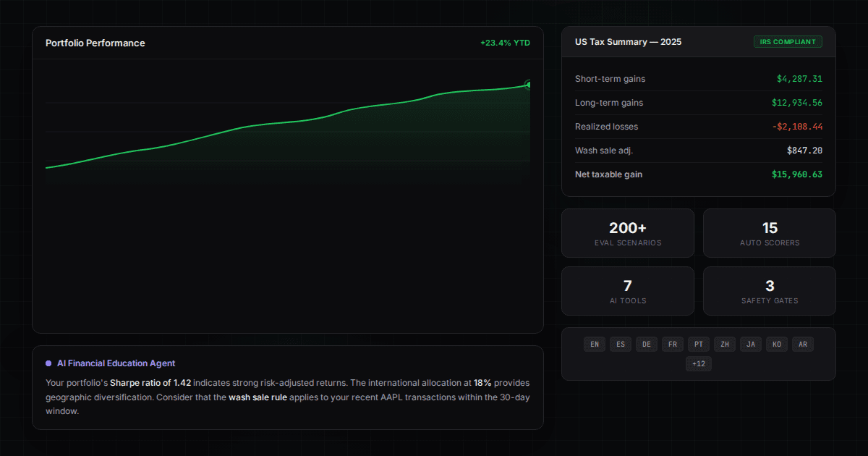
Task: Select the EN language chip
Action: [x=594, y=345]
